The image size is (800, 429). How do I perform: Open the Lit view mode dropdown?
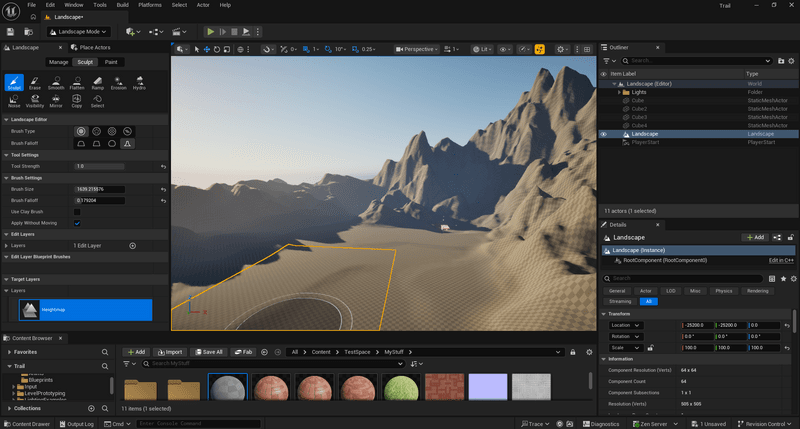point(482,49)
